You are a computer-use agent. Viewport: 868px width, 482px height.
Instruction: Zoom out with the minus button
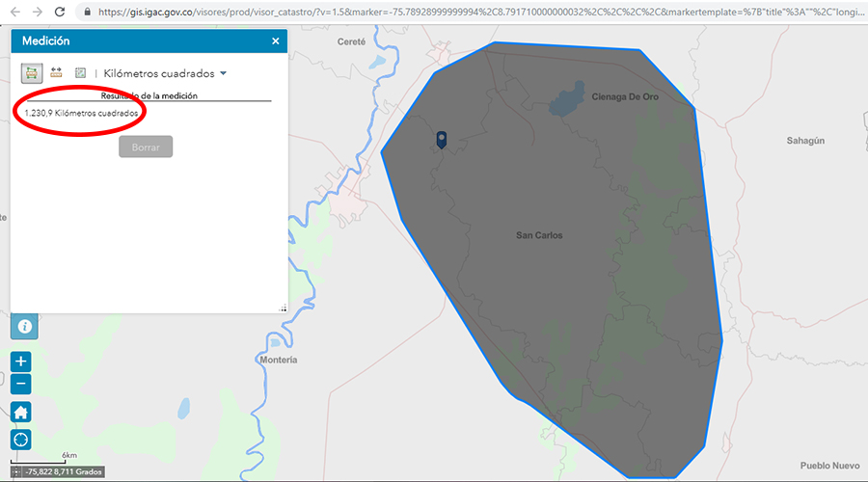(x=20, y=384)
